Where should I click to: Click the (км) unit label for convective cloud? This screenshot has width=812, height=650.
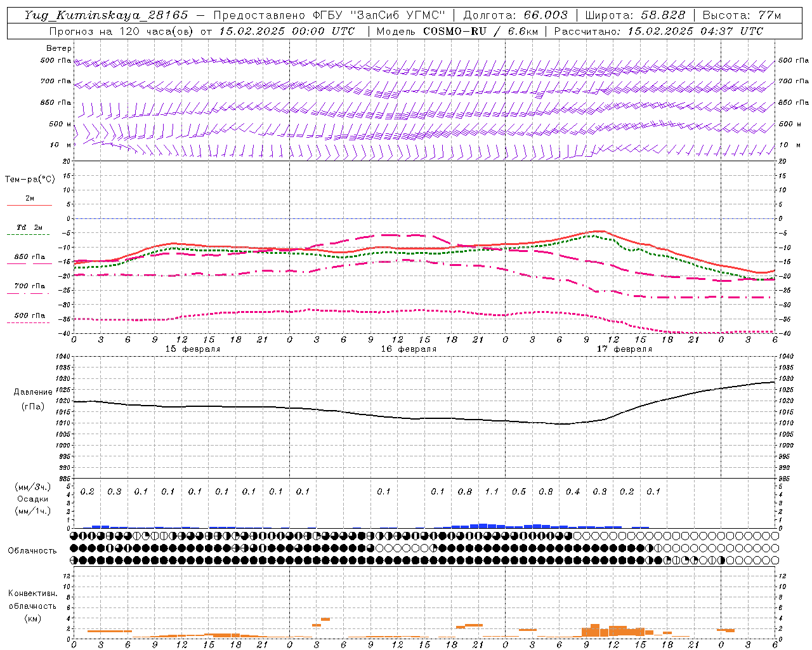pos(32,618)
